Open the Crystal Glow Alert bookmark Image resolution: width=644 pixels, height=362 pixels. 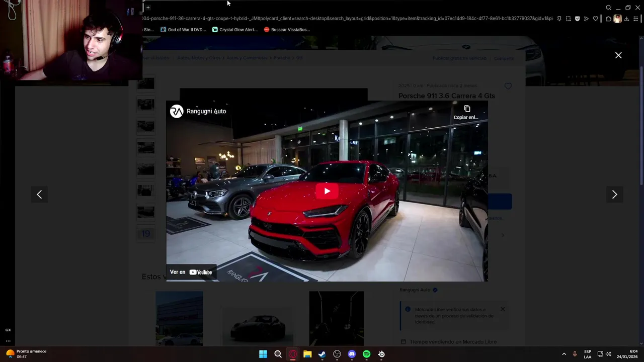[235, 30]
